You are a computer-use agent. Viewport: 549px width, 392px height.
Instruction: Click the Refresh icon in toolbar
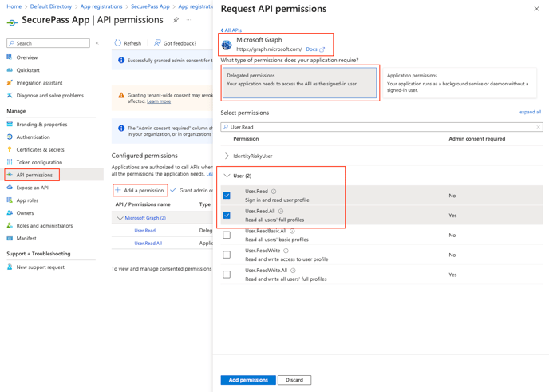(118, 43)
